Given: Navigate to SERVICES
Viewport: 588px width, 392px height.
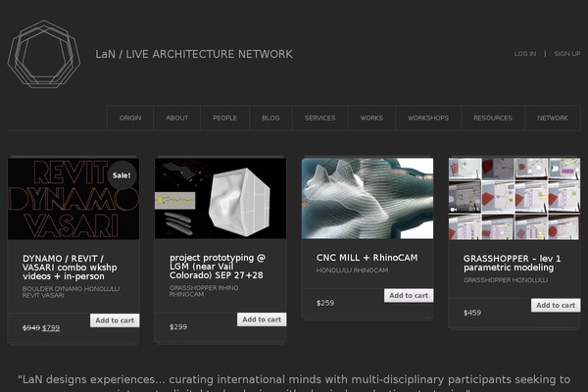Looking at the screenshot, I should point(319,118).
